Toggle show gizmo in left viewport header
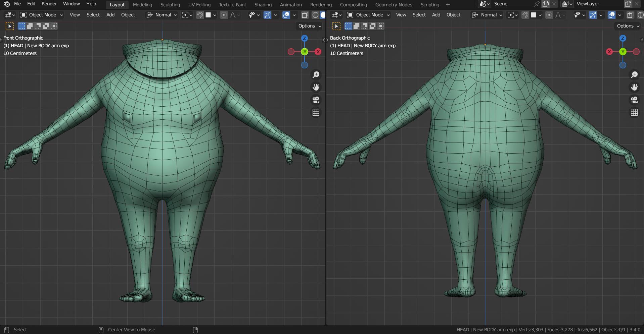 [x=267, y=15]
